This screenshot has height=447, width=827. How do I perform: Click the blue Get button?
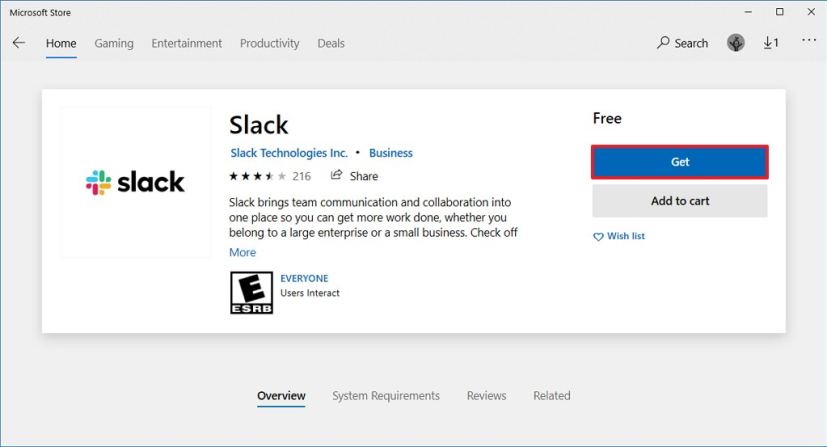[680, 162]
